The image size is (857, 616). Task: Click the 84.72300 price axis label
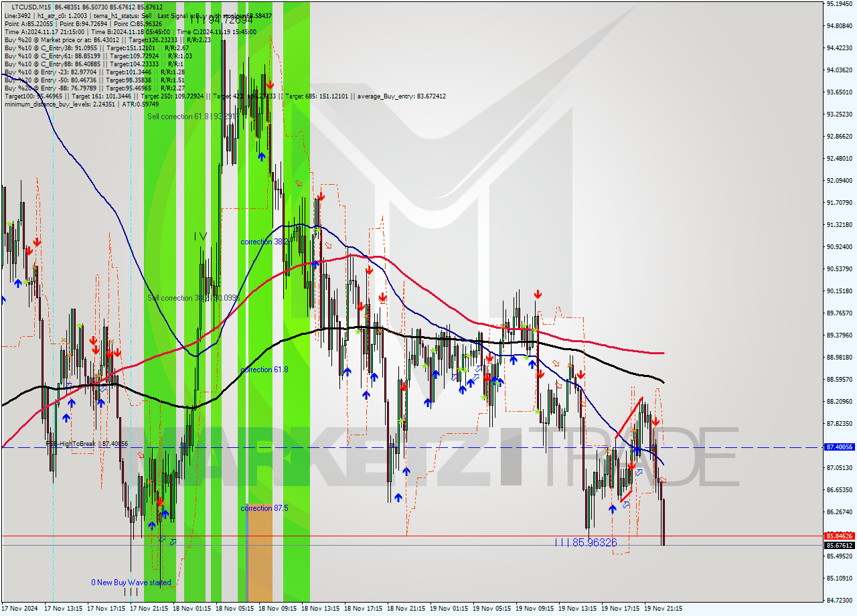[840, 600]
